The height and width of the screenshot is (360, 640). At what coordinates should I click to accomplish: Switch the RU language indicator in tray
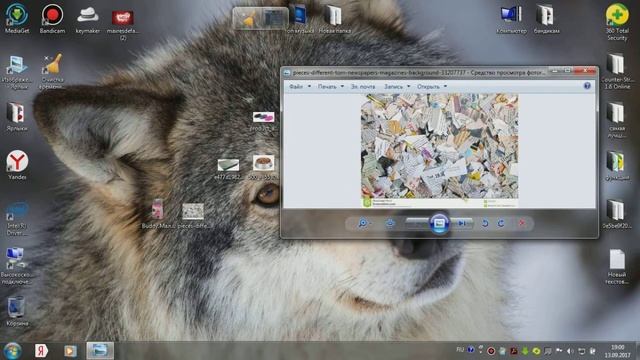coord(460,350)
